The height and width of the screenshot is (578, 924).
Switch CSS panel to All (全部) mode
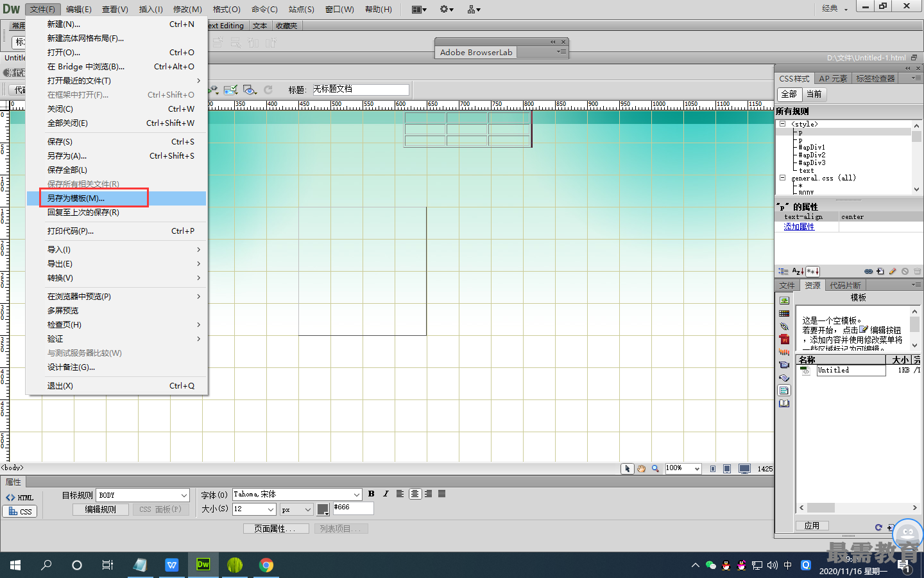(789, 94)
